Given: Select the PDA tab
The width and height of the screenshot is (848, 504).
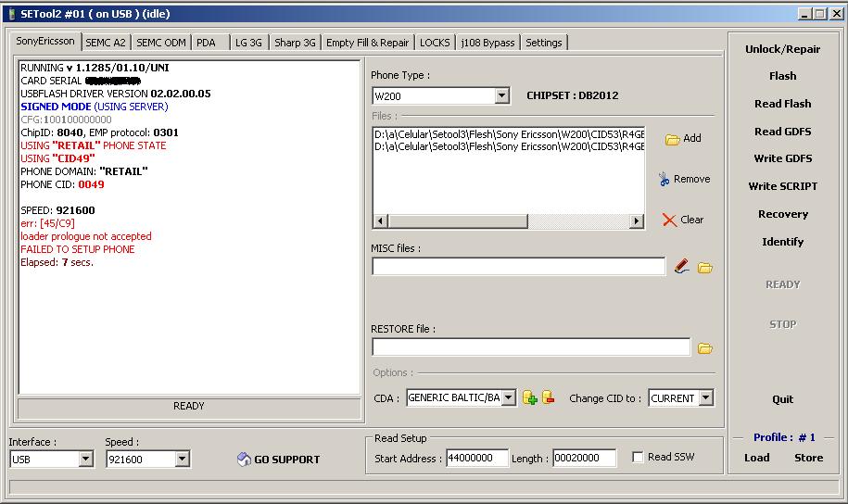Looking at the screenshot, I should click(x=206, y=43).
